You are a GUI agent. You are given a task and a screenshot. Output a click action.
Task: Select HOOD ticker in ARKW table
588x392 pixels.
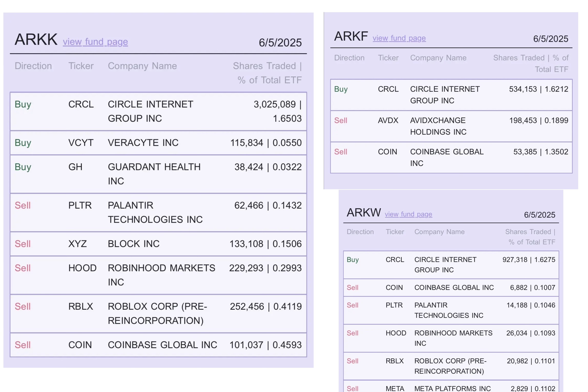[396, 333]
